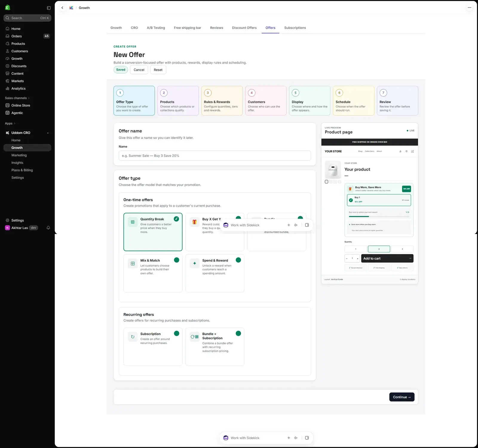Jump to the Rules & Rewards step
The image size is (478, 448).
point(222,101)
